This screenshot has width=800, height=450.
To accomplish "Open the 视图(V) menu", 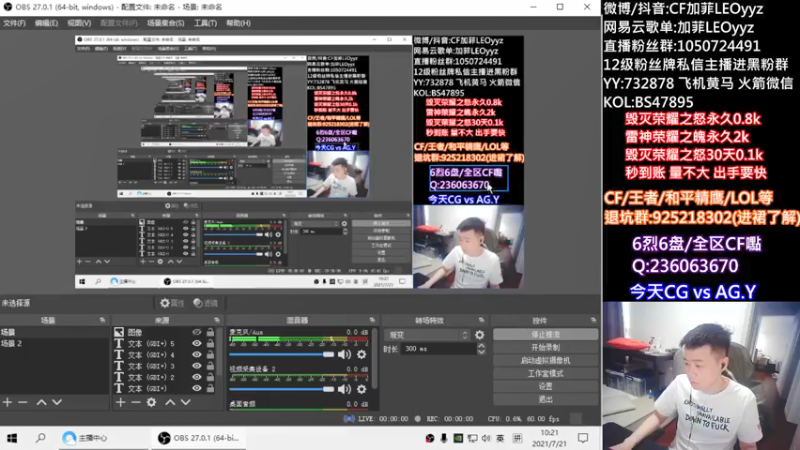I will pyautogui.click(x=79, y=23).
